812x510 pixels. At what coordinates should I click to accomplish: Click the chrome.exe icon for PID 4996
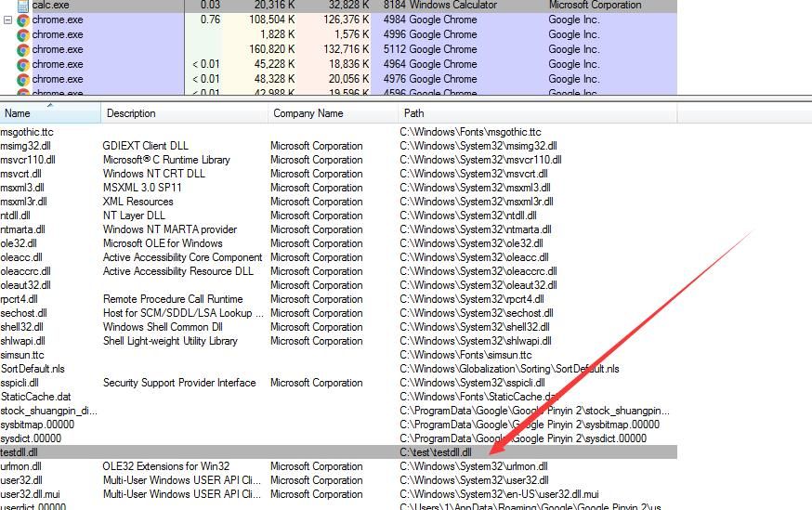[23, 35]
